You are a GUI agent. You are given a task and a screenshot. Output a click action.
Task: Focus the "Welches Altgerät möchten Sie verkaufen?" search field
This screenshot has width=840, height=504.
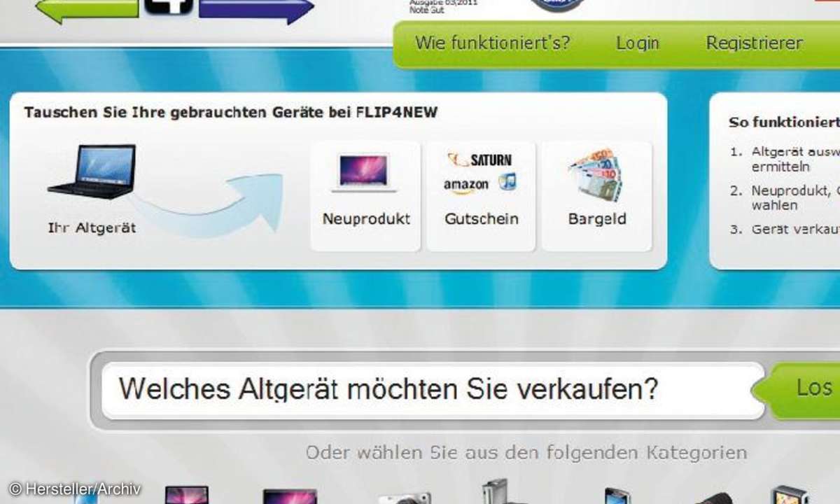click(x=433, y=390)
